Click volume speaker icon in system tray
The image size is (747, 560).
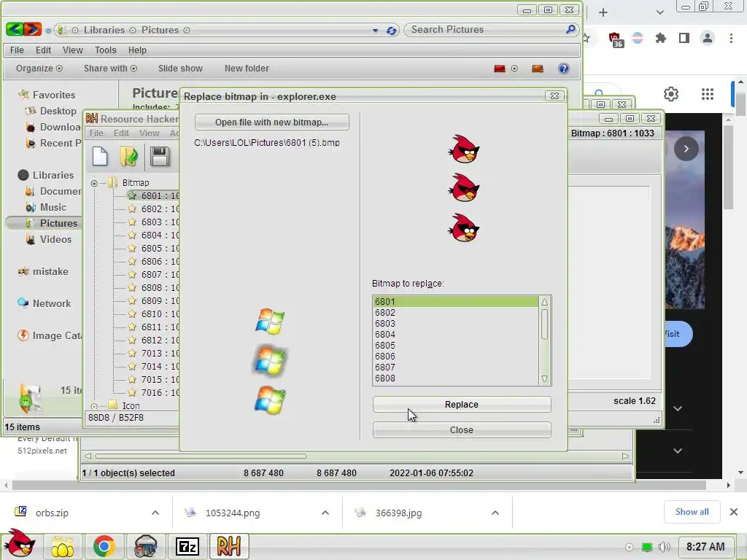pyautogui.click(x=664, y=547)
